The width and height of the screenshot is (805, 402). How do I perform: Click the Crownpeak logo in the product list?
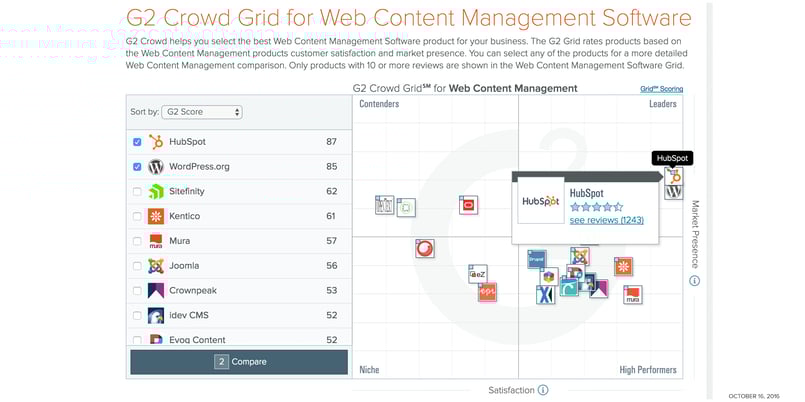(x=156, y=291)
